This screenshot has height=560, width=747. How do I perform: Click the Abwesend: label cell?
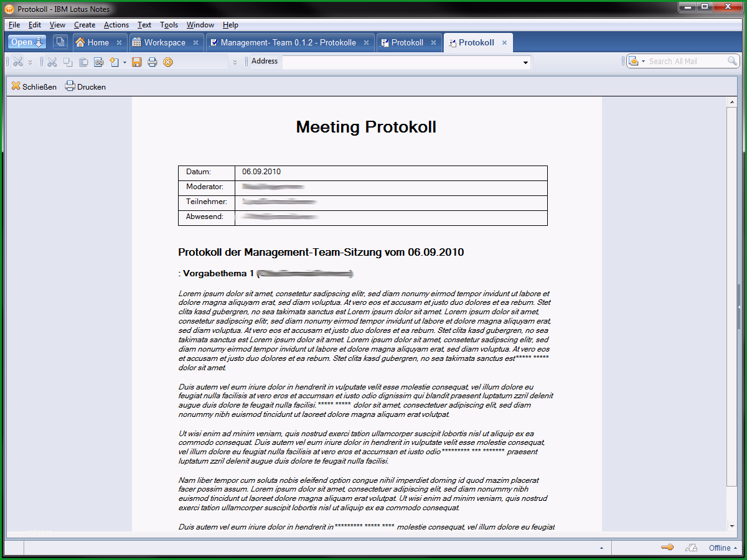tap(206, 218)
